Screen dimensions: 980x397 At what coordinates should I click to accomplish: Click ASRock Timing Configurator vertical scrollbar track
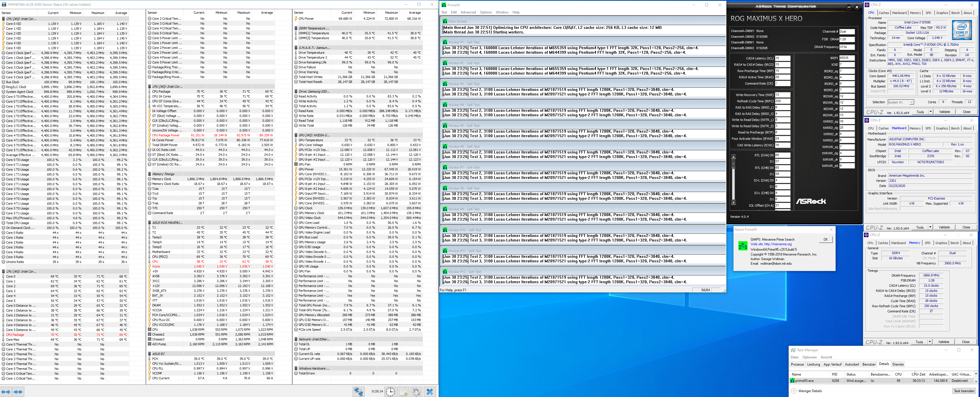pyautogui.click(x=733, y=179)
